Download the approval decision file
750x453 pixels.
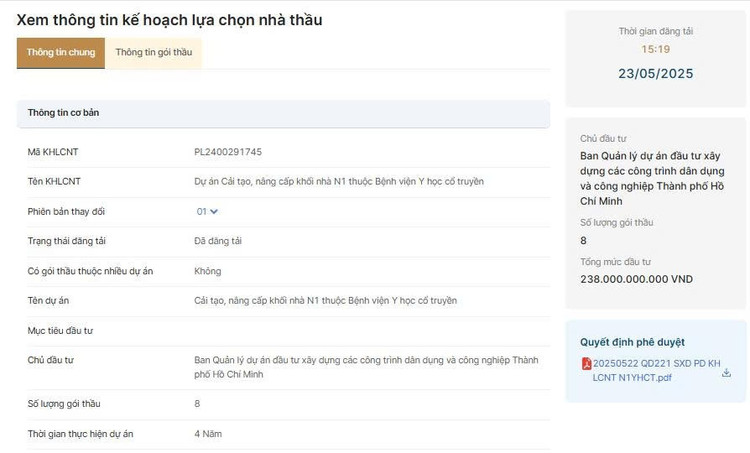(726, 373)
